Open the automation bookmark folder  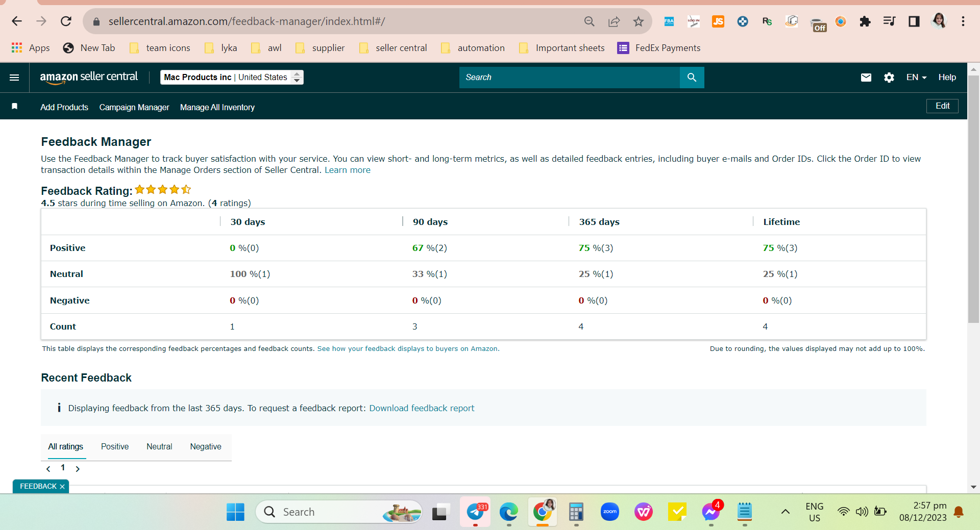pyautogui.click(x=473, y=48)
